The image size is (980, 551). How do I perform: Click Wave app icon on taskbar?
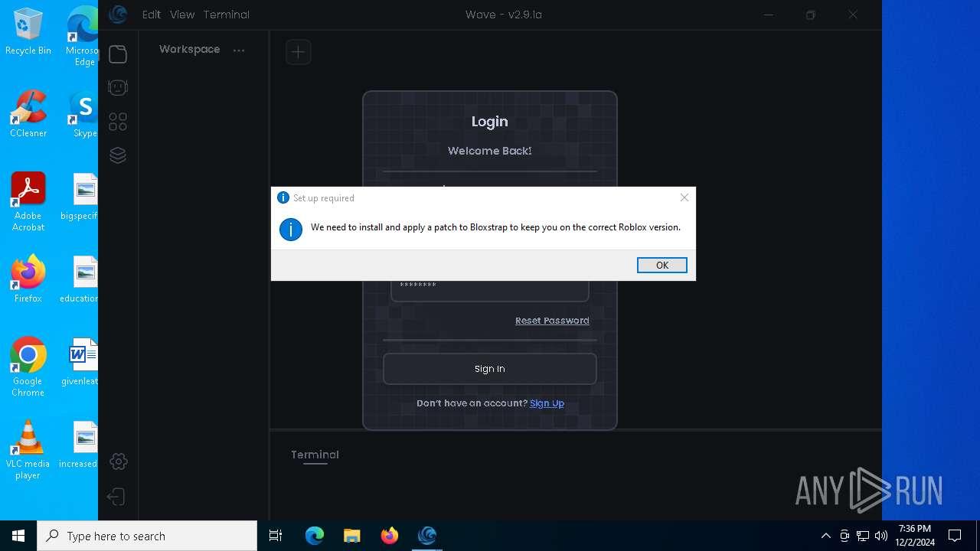click(x=427, y=536)
